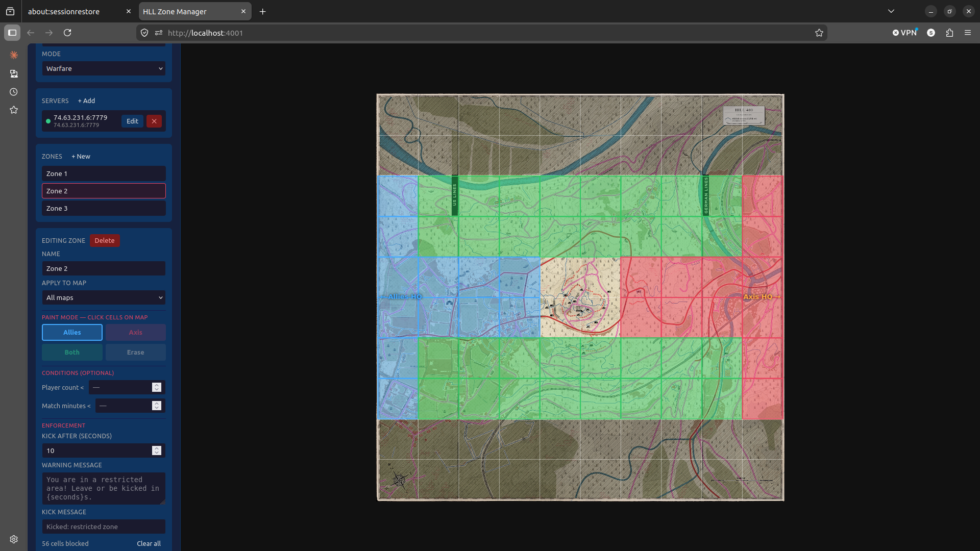980x551 pixels.
Task: Open Apply to Map dropdown
Action: click(104, 297)
